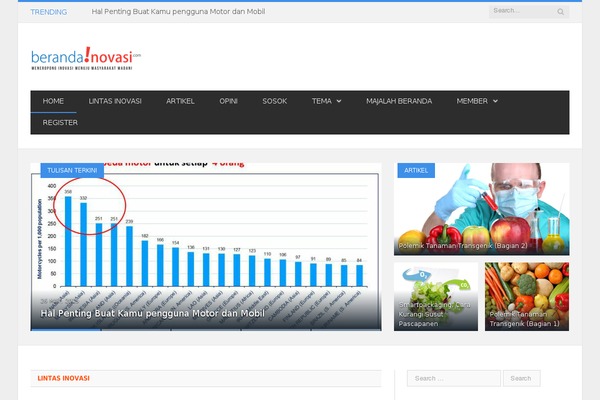Click the TRENDING label

[49, 12]
